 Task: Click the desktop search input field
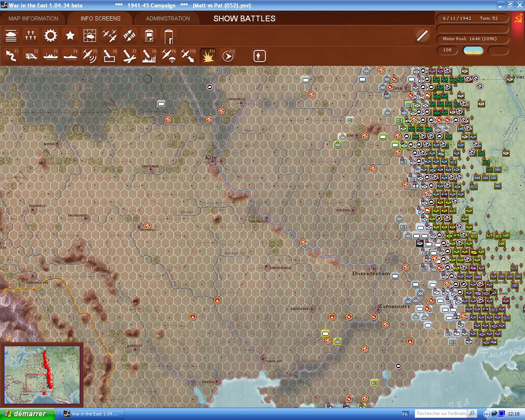click(x=441, y=413)
